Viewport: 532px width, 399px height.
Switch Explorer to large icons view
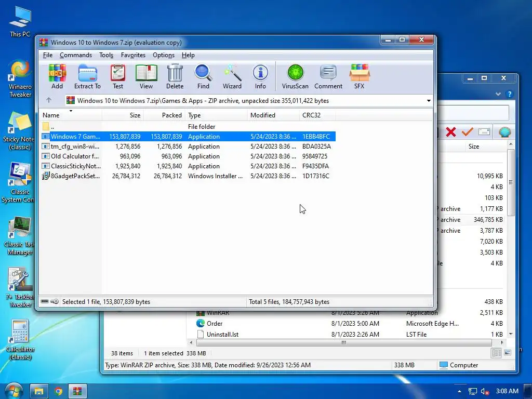tap(508, 353)
